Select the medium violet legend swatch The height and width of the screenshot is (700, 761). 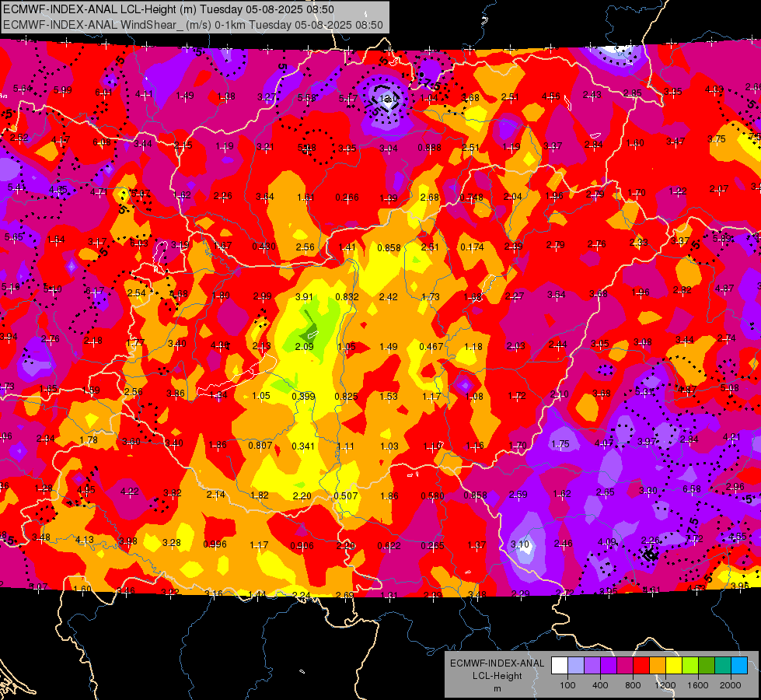592,666
